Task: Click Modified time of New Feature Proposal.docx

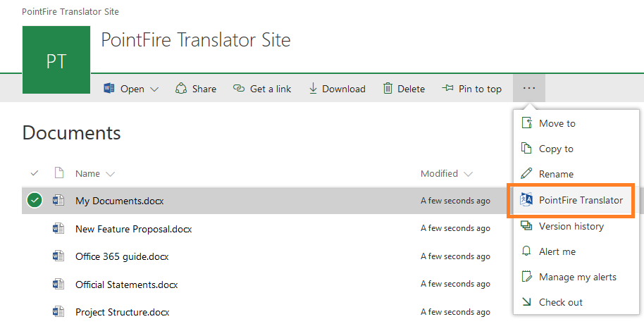Action: pyautogui.click(x=455, y=228)
